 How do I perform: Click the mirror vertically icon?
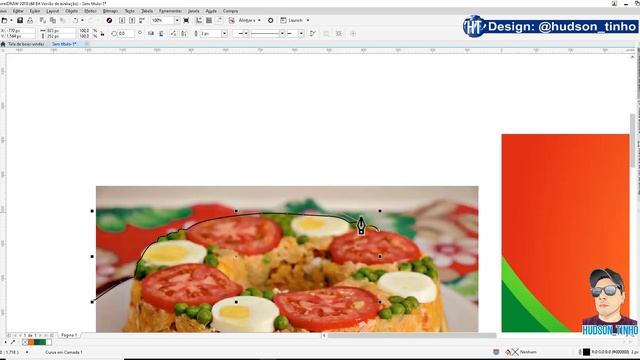161,33
